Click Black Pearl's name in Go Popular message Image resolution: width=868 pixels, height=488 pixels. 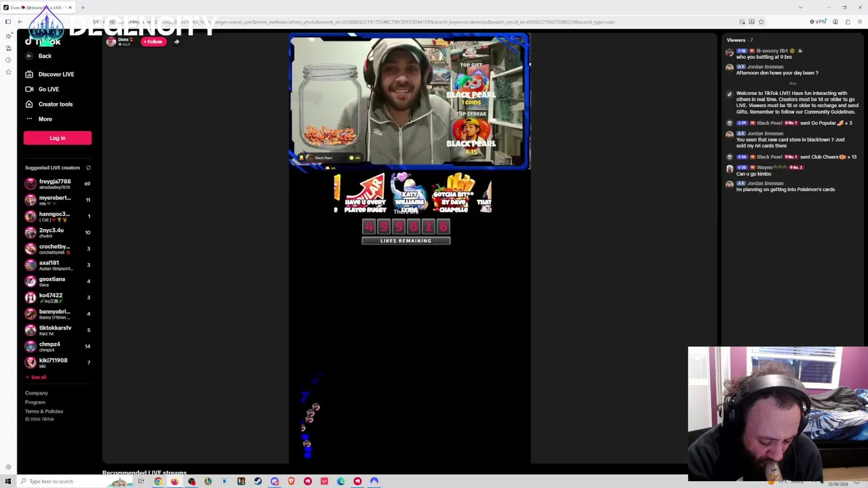tap(769, 123)
